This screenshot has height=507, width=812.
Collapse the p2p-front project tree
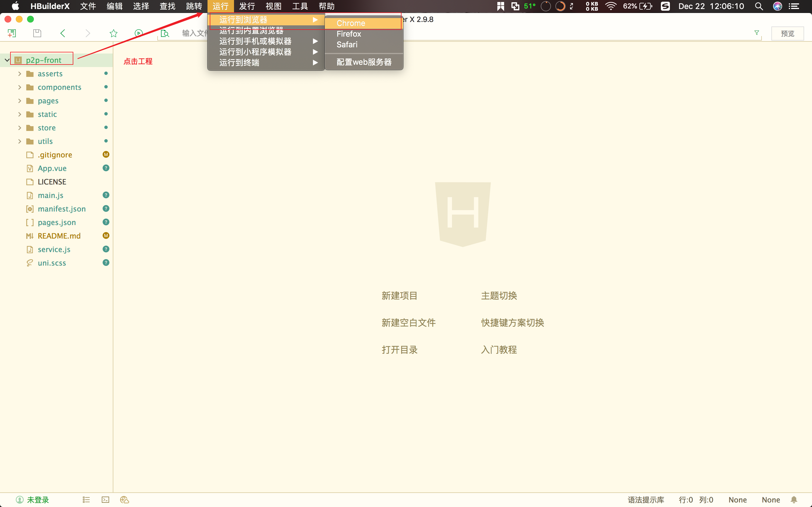tap(7, 60)
